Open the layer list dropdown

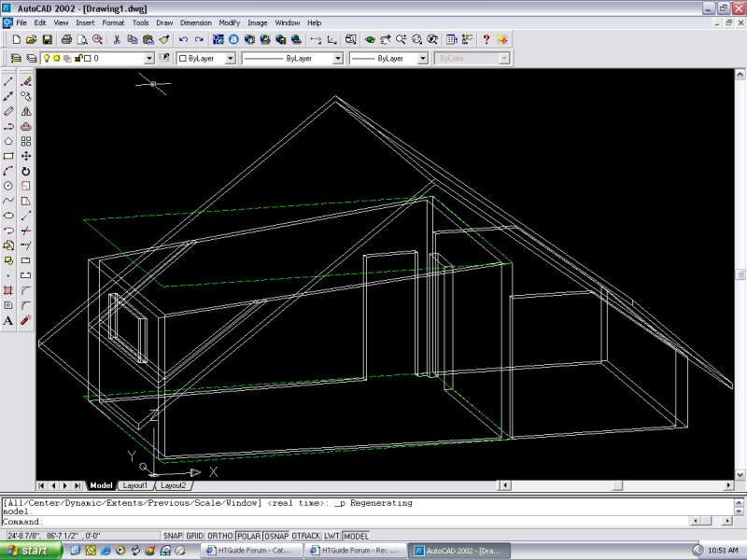coord(148,58)
